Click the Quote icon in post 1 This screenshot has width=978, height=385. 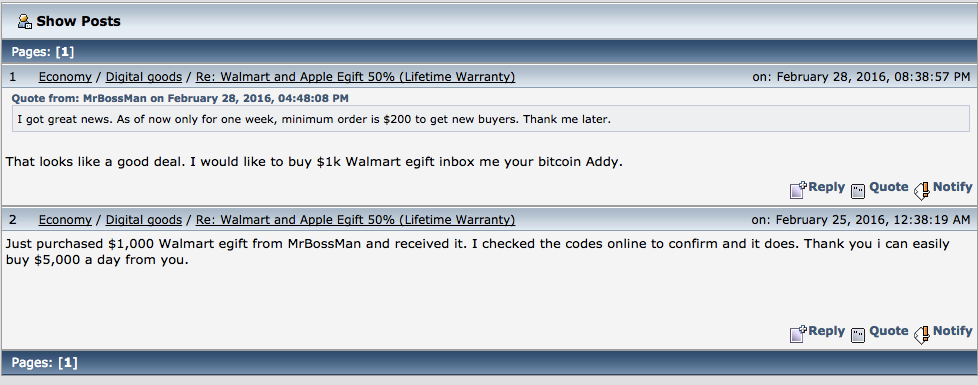859,190
